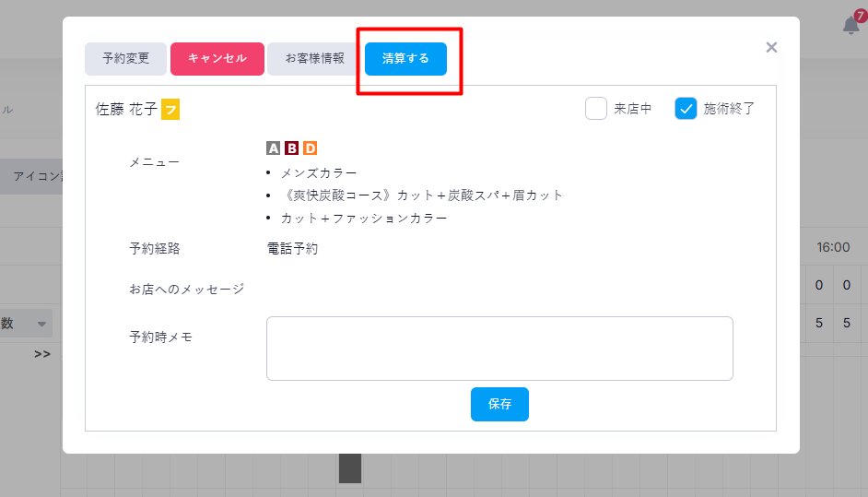
Task: Save the memo with the 保存 button
Action: pyautogui.click(x=499, y=404)
